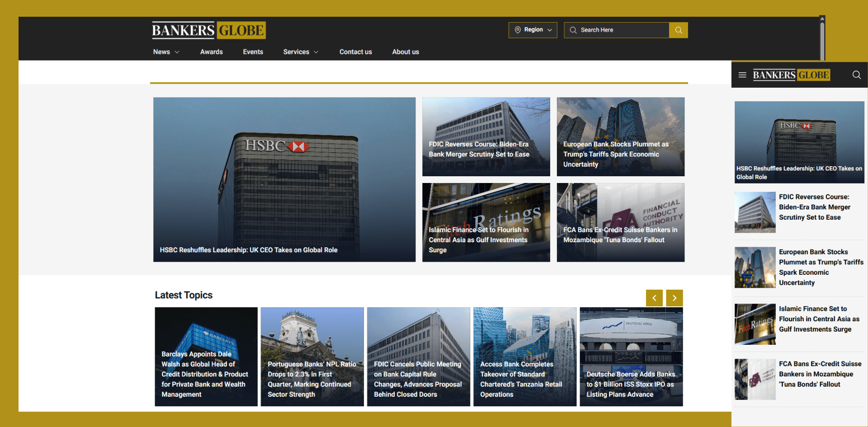The height and width of the screenshot is (427, 868).
Task: Go to next Latest Topics slide
Action: 675,298
